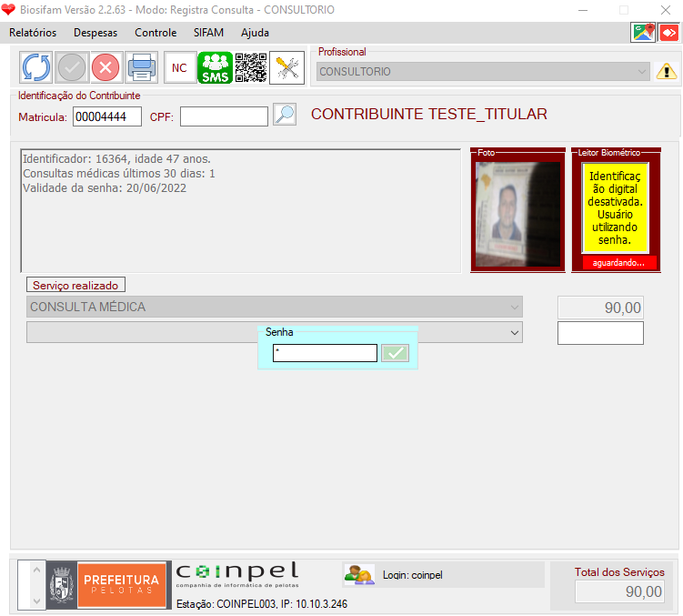Expand the CONSULTA MÉDICA service dropdown

[x=515, y=307]
